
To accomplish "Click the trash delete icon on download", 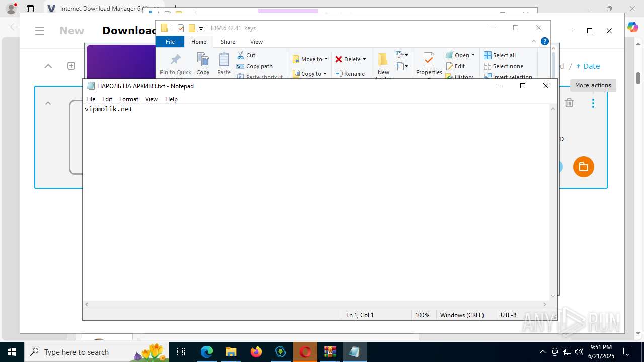I will 569,103.
